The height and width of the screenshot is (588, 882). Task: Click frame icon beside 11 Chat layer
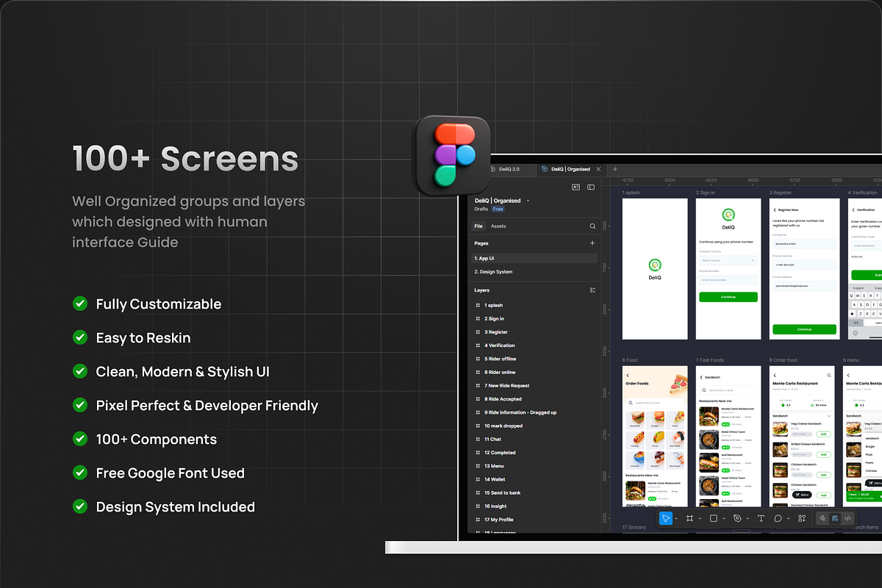pos(478,440)
